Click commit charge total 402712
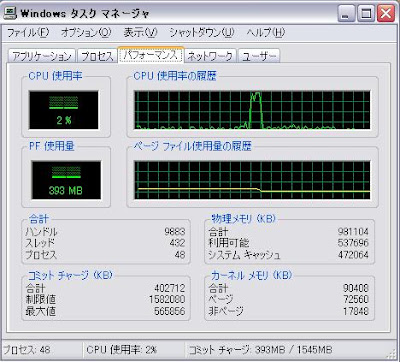Viewport: 400px width, 362px height. 170,288
